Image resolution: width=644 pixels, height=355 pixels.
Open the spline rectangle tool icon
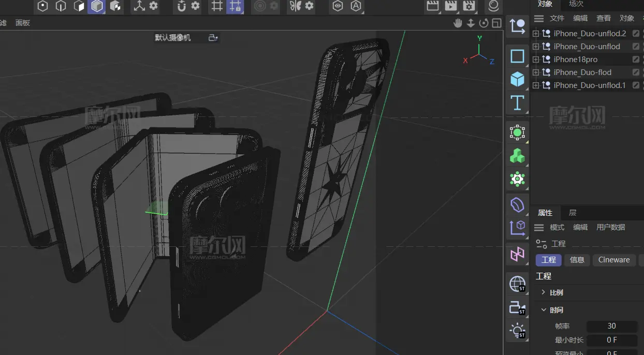click(517, 56)
